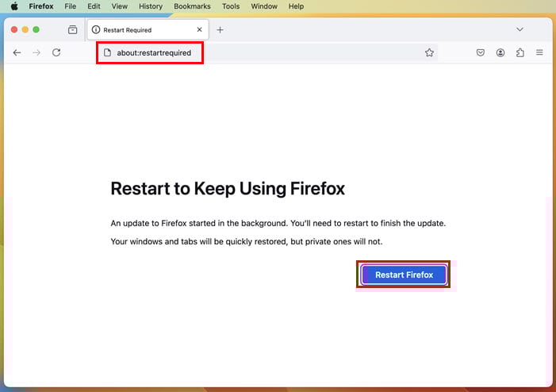Bookmark this page with the star icon
The width and height of the screenshot is (556, 392).
point(429,52)
